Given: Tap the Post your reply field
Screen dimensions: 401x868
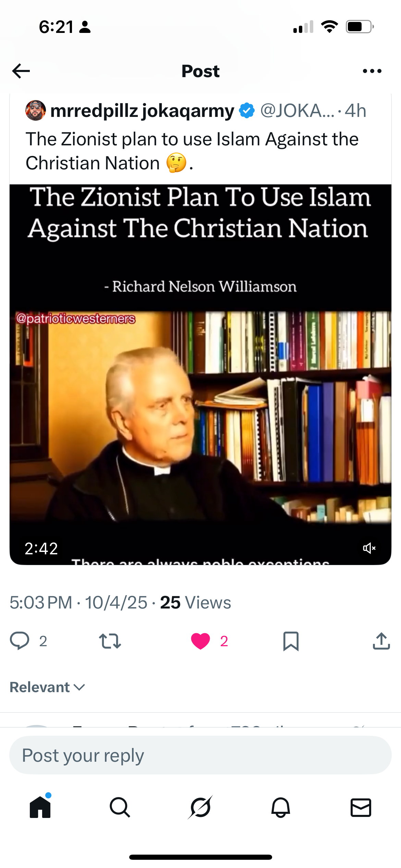Looking at the screenshot, I should click(x=200, y=755).
